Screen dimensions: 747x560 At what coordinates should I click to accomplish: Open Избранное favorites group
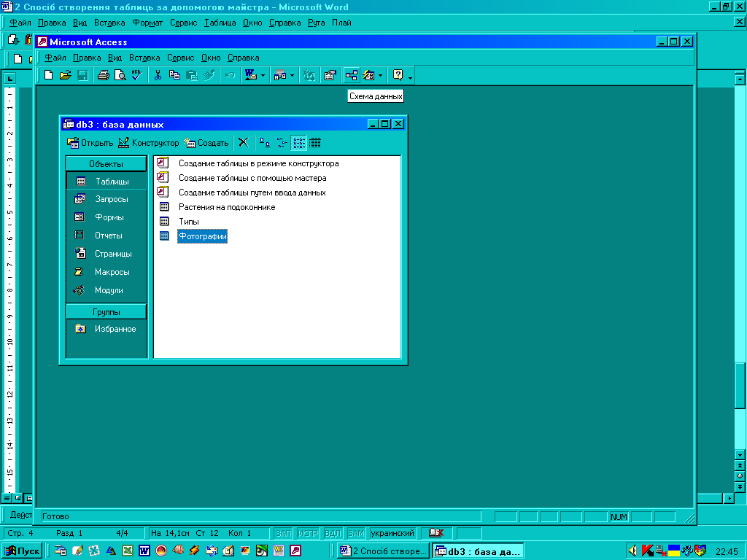coord(107,329)
